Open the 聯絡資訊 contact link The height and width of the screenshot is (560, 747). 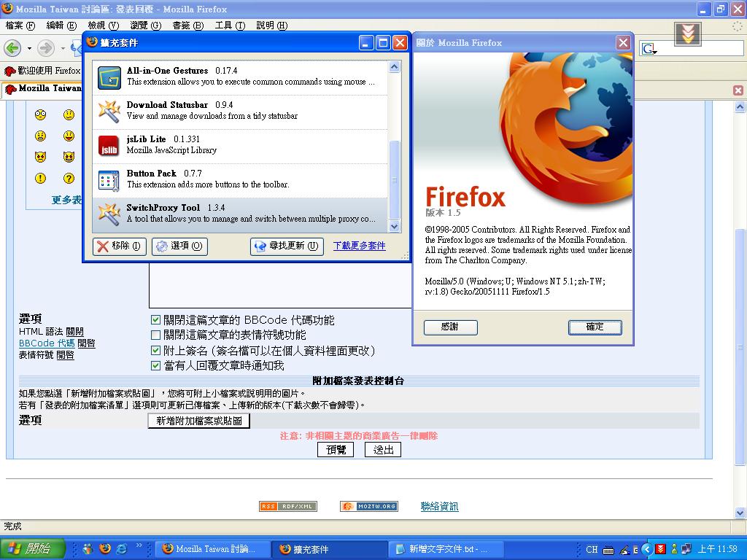439,506
